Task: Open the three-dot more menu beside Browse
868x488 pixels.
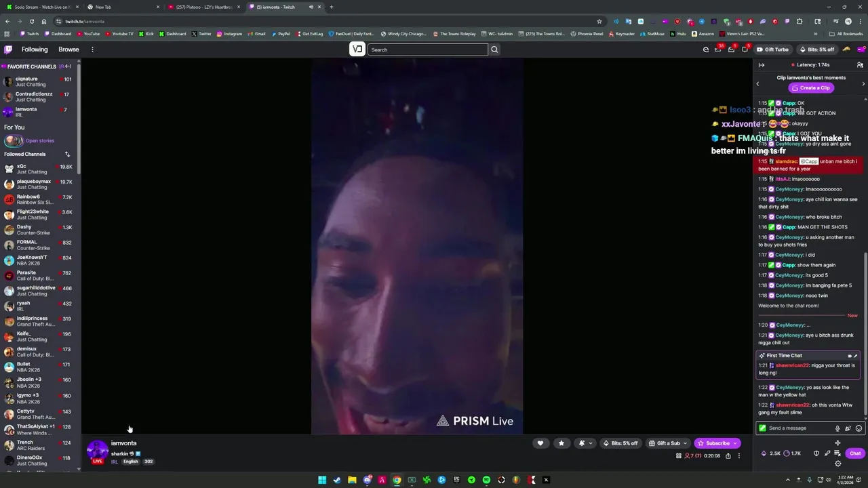Action: point(92,49)
